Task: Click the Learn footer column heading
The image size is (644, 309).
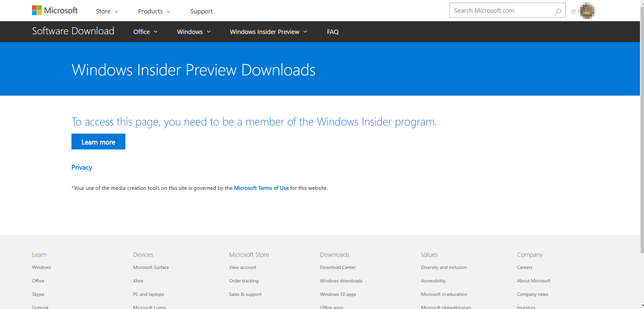Action: [x=39, y=255]
